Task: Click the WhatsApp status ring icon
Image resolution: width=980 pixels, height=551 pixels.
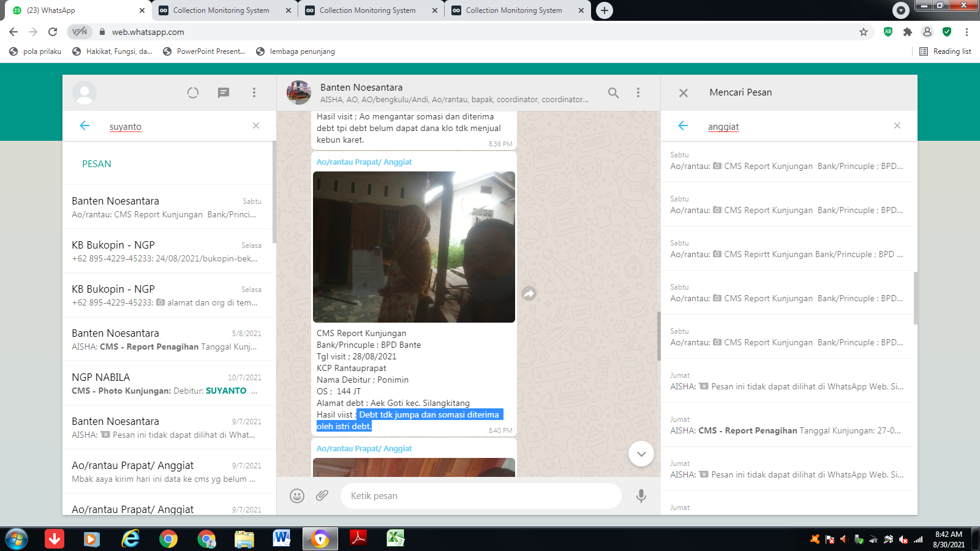Action: coord(193,92)
